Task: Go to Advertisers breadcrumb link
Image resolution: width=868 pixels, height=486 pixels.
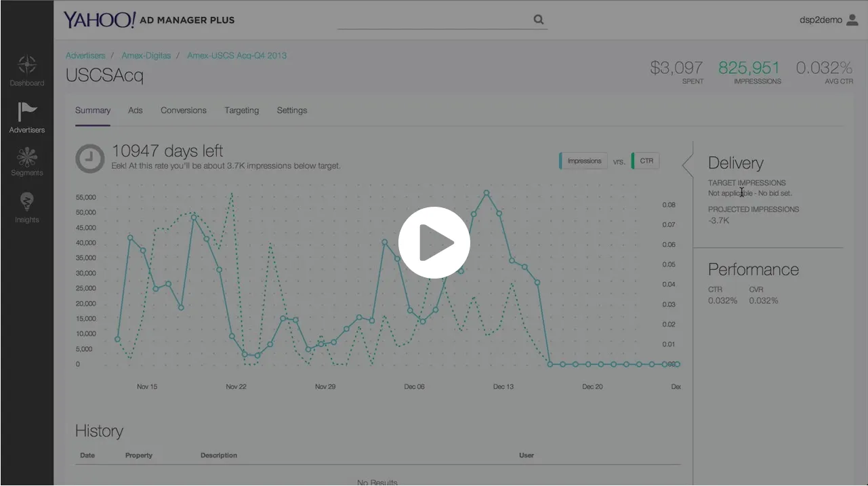Action: coord(85,56)
